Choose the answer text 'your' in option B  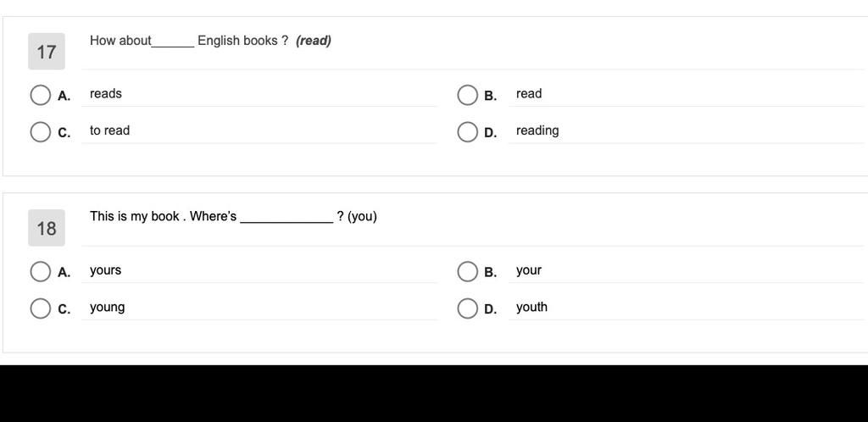(x=529, y=270)
